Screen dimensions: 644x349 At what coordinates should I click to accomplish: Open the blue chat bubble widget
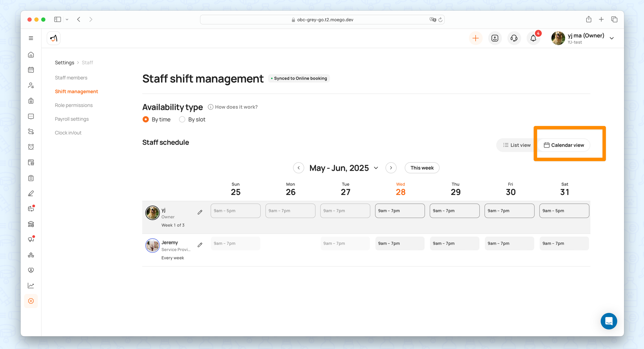coord(609,321)
